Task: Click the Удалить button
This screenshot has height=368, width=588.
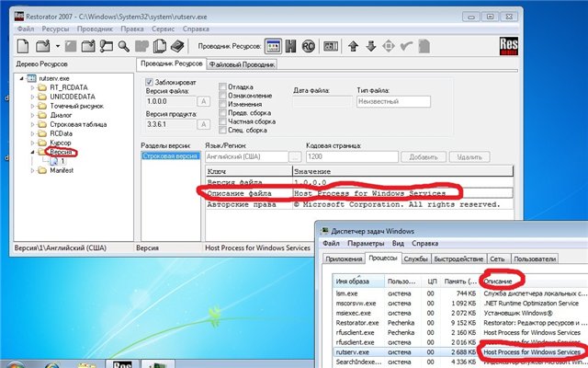Action: click(469, 157)
